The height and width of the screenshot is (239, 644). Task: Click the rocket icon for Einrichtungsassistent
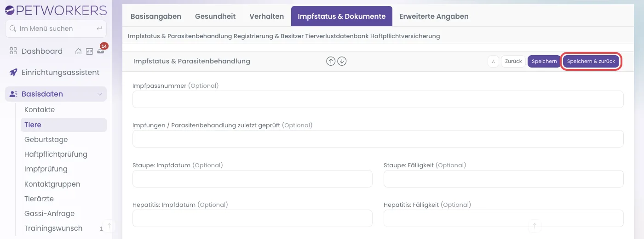tap(13, 72)
